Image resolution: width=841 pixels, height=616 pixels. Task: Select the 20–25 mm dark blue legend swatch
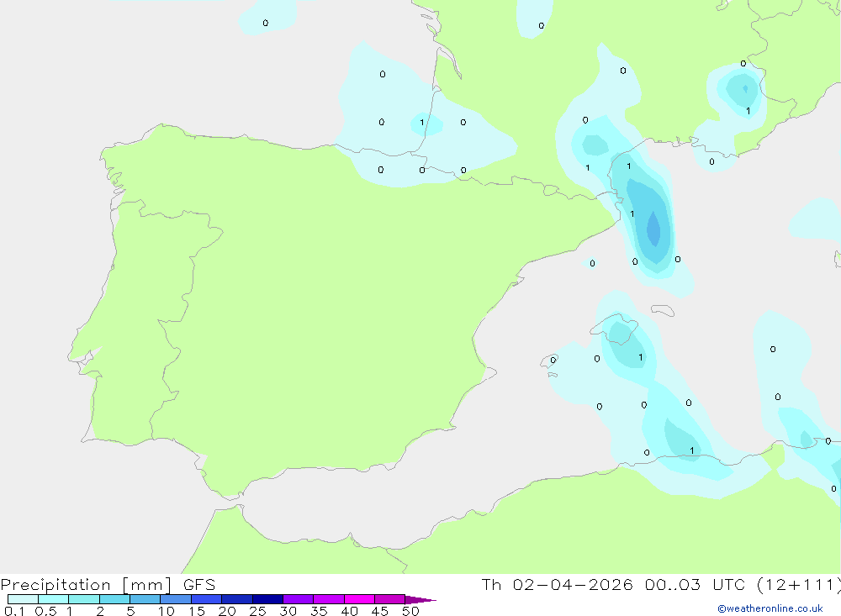(x=236, y=599)
